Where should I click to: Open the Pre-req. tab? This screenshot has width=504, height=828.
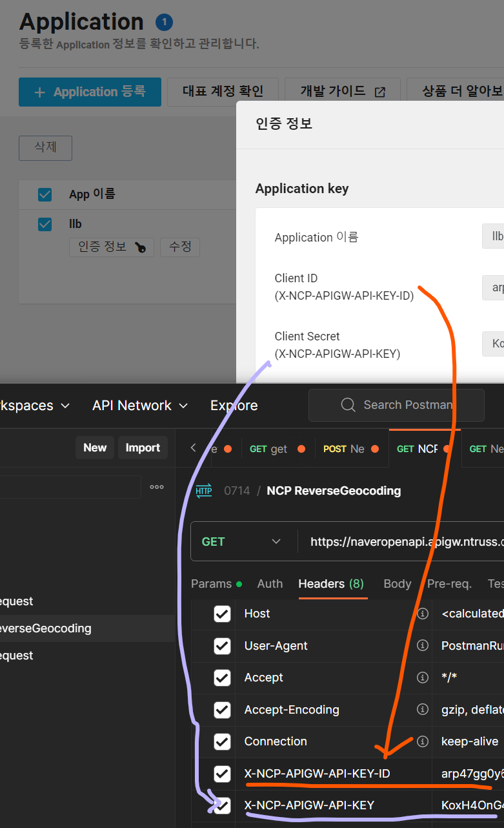449,584
